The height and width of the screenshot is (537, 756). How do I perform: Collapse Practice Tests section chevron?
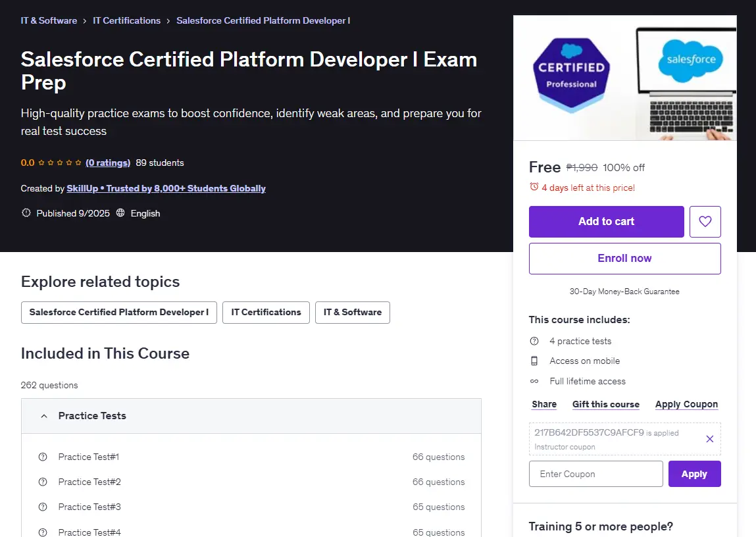44,415
